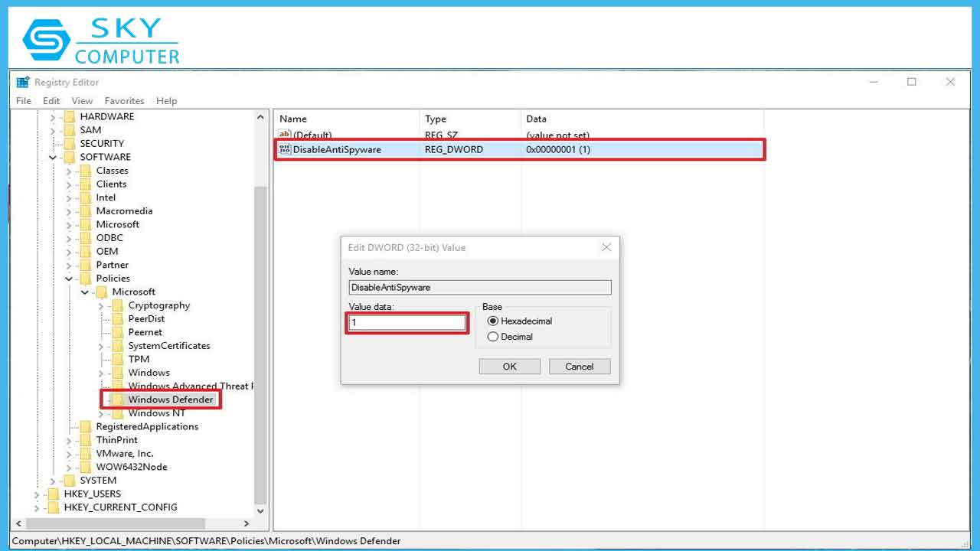Click the Value data input field
Screen dimensions: 980x551
click(x=407, y=323)
